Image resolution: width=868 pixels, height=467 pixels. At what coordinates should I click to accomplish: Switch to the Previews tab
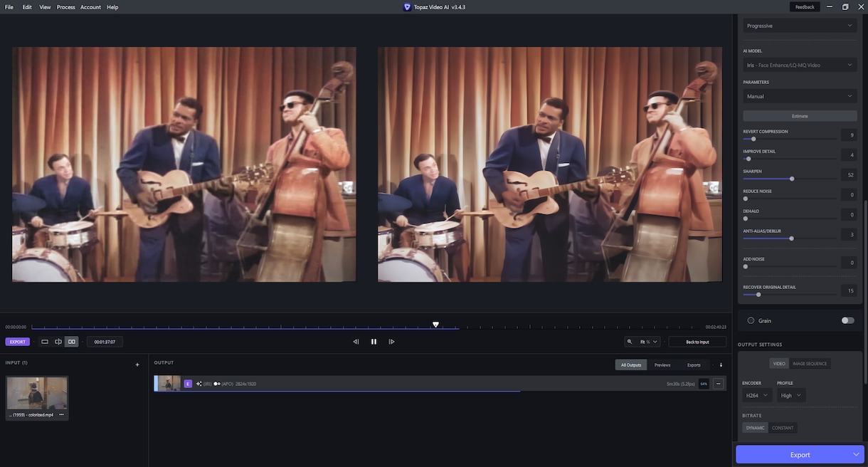pyautogui.click(x=662, y=365)
